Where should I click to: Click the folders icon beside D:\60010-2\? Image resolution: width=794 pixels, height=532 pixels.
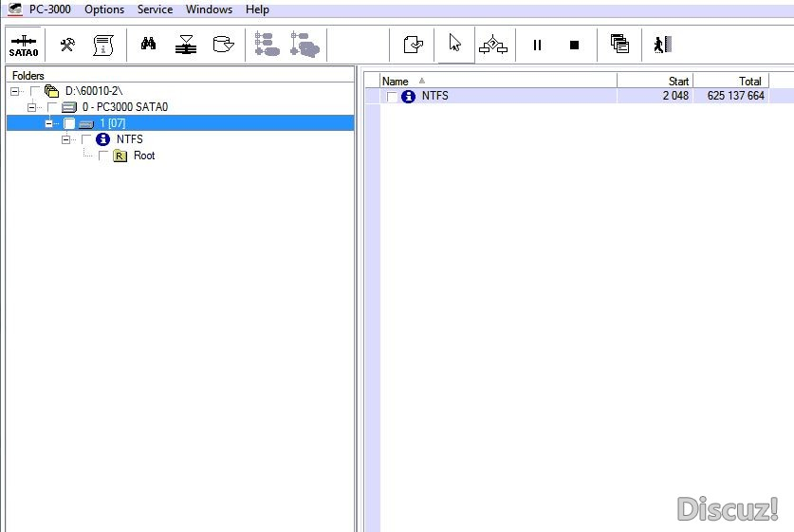point(51,91)
